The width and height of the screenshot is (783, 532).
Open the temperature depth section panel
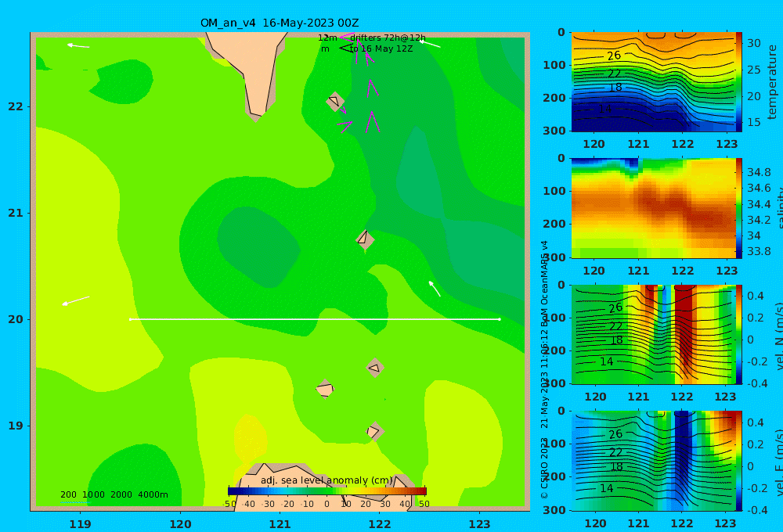click(x=653, y=82)
